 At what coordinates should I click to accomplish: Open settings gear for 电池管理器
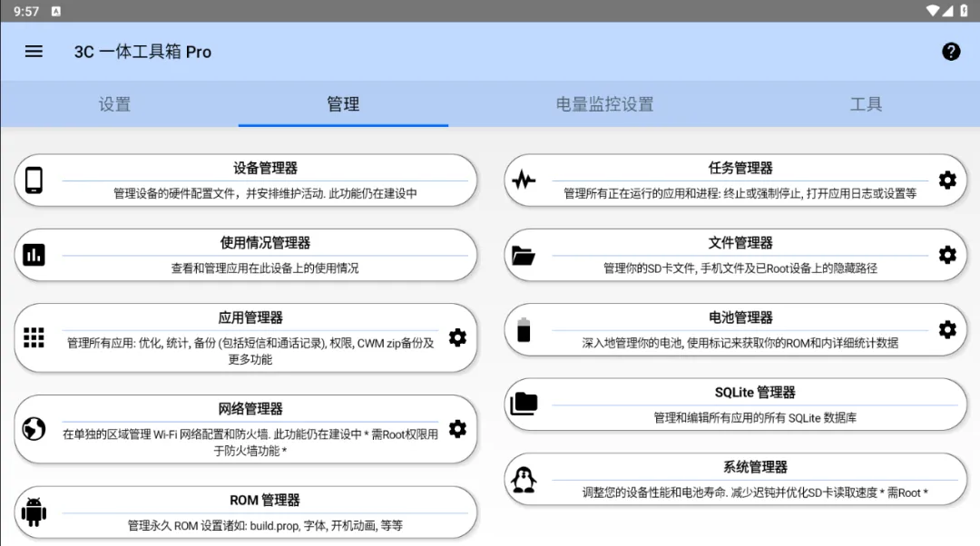947,330
